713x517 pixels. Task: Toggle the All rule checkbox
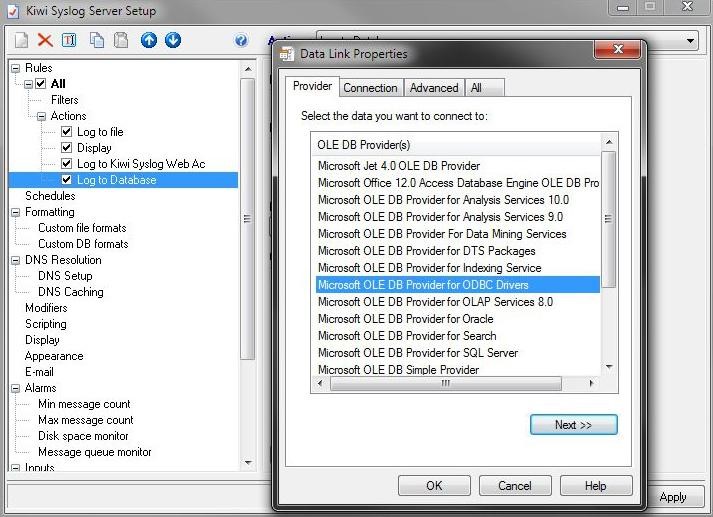(x=41, y=84)
